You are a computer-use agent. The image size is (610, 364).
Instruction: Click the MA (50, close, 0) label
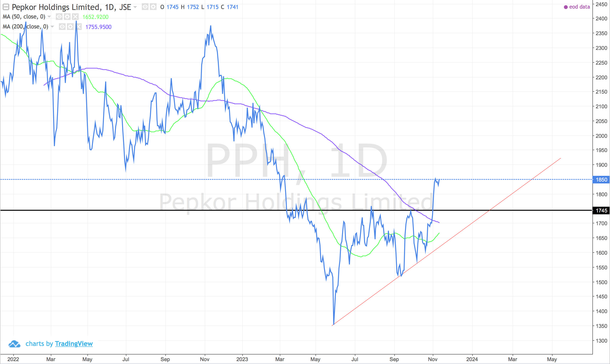pos(24,17)
